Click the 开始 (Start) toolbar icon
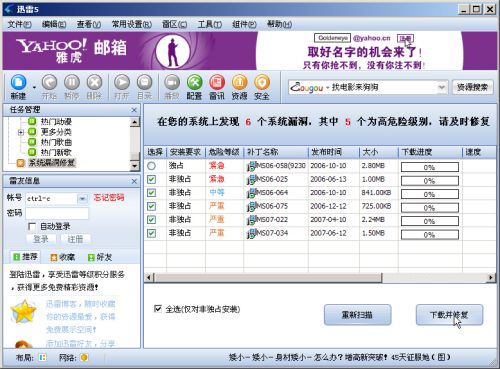This screenshot has width=500, height=369. tap(49, 83)
